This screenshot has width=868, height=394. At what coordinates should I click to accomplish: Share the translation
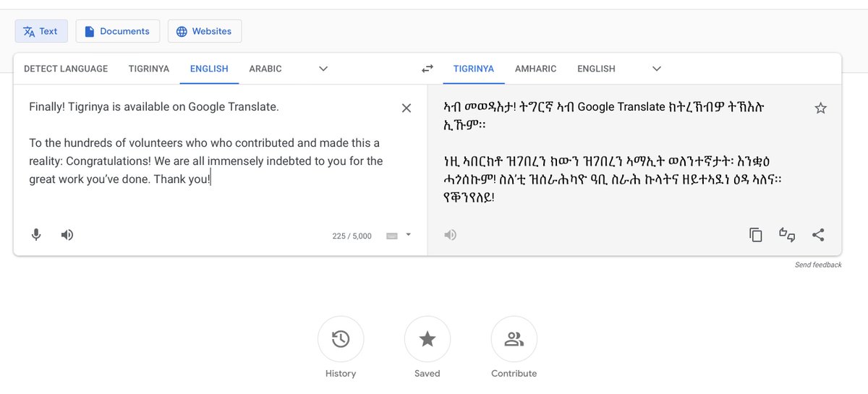pyautogui.click(x=818, y=234)
